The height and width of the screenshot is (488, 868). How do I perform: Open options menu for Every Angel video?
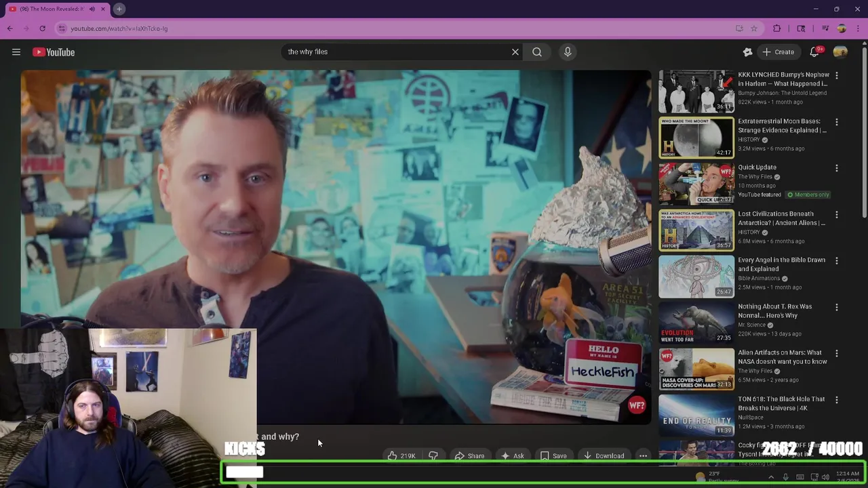837,261
